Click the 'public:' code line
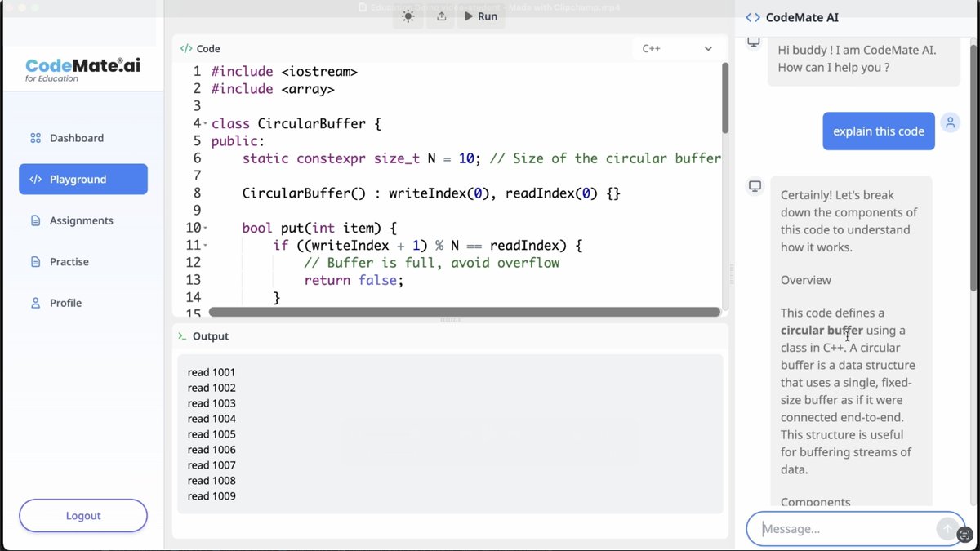Screen dimensions: 980x551 [x=238, y=141]
